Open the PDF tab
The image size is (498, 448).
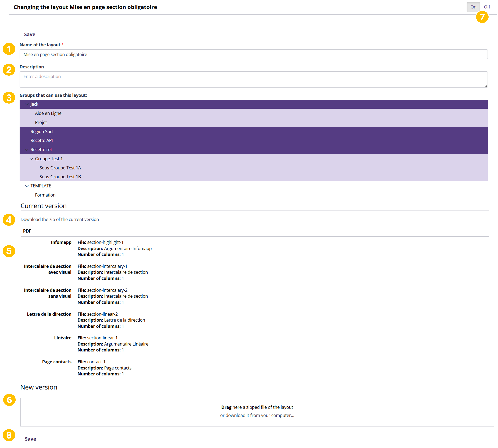click(27, 231)
